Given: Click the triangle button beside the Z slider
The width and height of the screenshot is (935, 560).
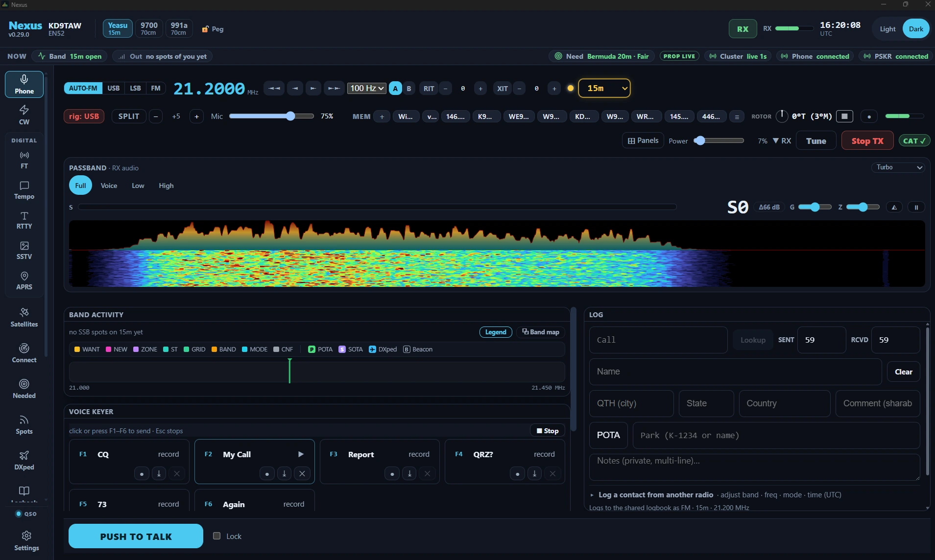Looking at the screenshot, I should pyautogui.click(x=894, y=207).
